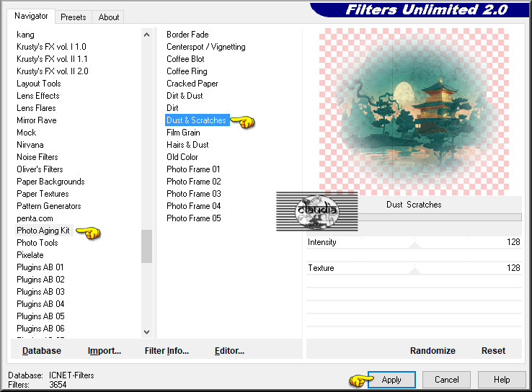Choose the Border Fade filter
This screenshot has width=532, height=392.
187,35
